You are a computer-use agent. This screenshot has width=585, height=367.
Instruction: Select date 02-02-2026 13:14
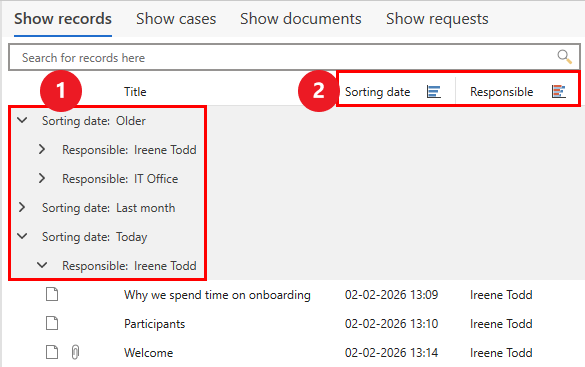pyautogui.click(x=391, y=352)
